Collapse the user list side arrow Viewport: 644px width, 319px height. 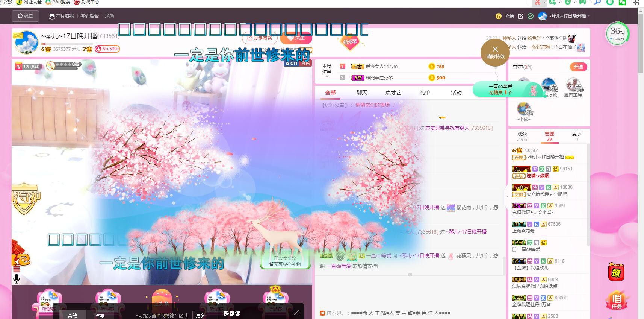click(x=506, y=196)
